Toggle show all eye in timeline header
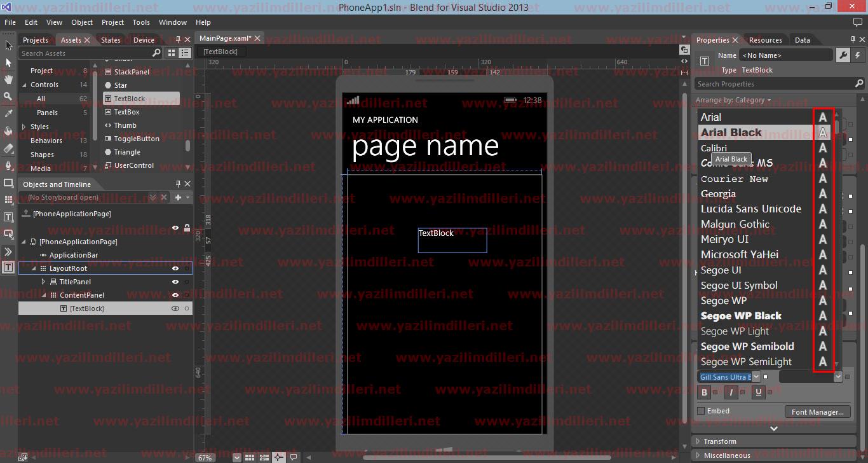 [x=175, y=228]
